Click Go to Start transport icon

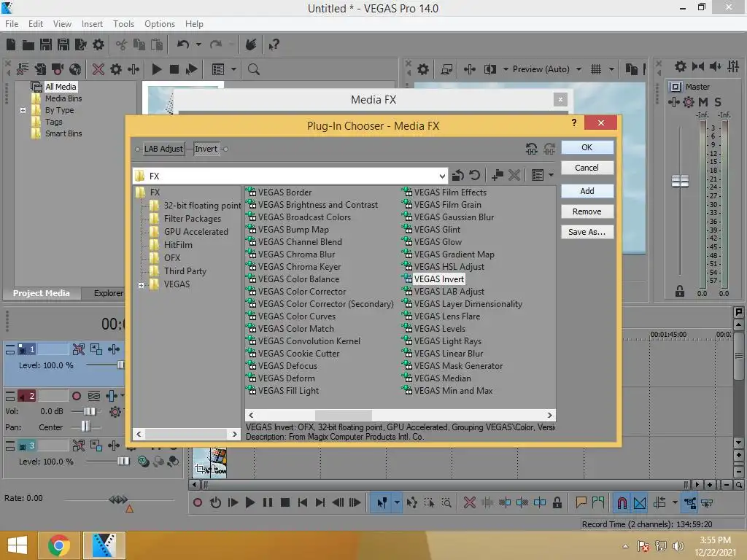click(303, 502)
